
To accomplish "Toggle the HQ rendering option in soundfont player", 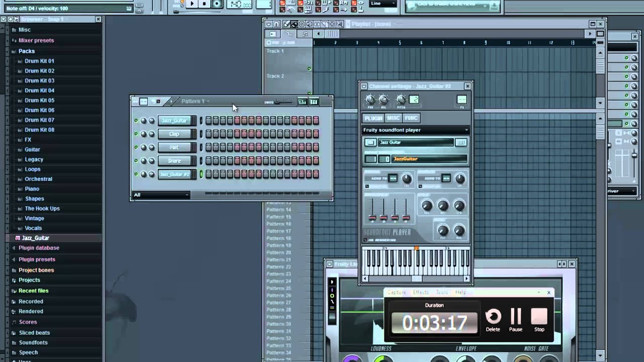I will coord(366,240).
